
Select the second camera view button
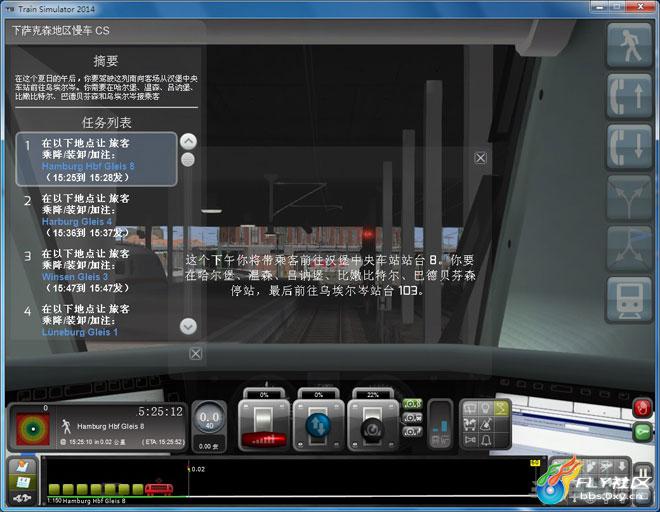pos(412,418)
